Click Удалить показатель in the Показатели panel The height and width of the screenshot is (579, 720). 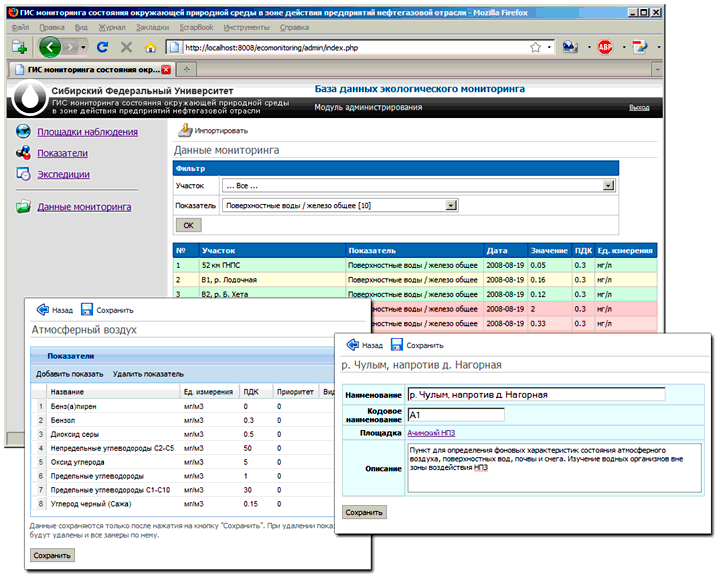tap(148, 373)
